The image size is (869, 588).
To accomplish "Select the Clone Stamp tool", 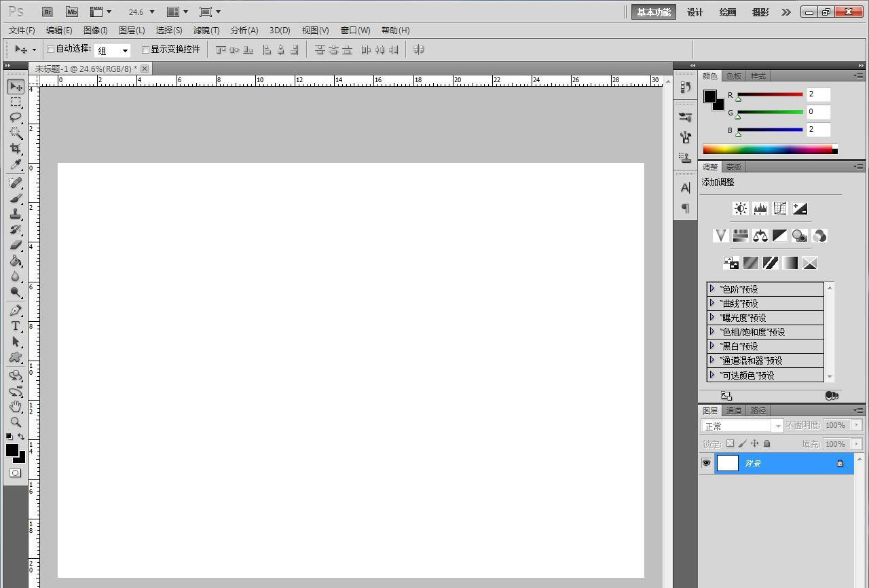I will (x=16, y=214).
